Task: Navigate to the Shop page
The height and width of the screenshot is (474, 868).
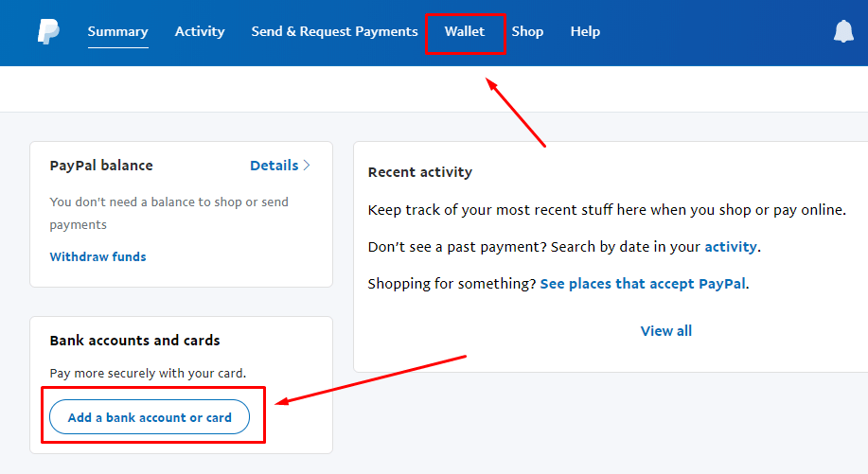Action: coord(527,31)
